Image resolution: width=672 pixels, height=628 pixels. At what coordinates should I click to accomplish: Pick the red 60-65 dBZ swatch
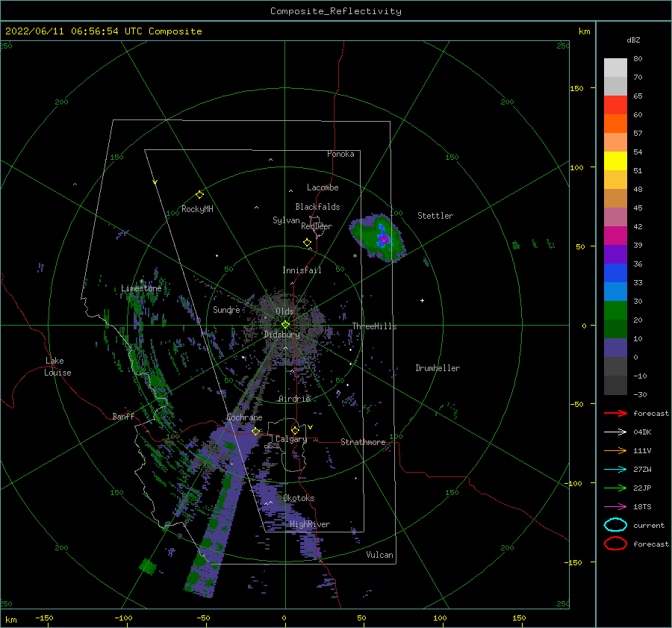pyautogui.click(x=615, y=105)
